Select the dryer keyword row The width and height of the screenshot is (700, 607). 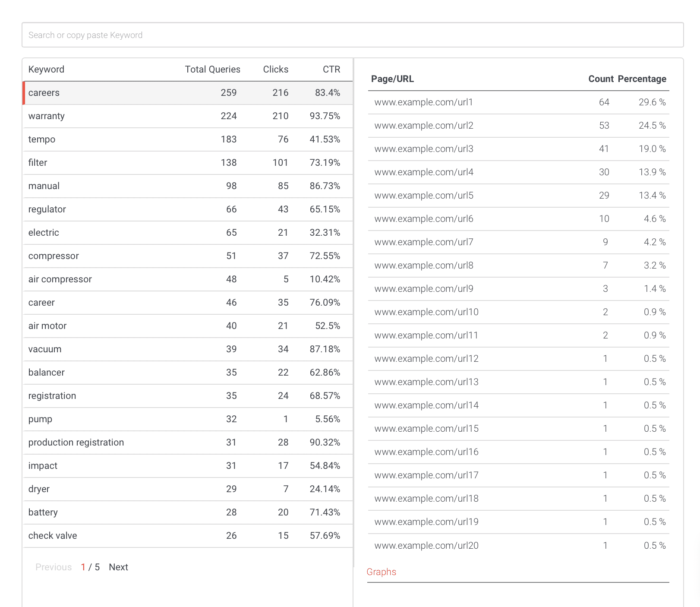tap(188, 489)
